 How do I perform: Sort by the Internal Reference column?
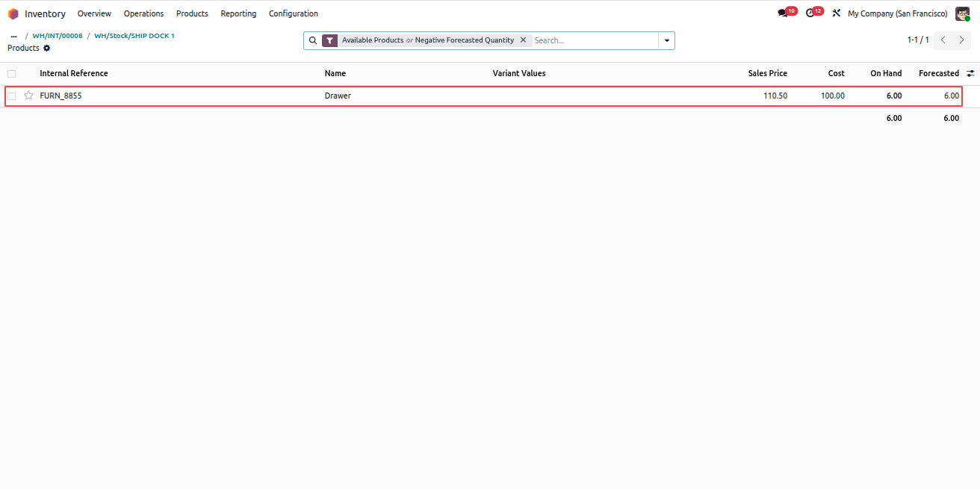tap(74, 73)
